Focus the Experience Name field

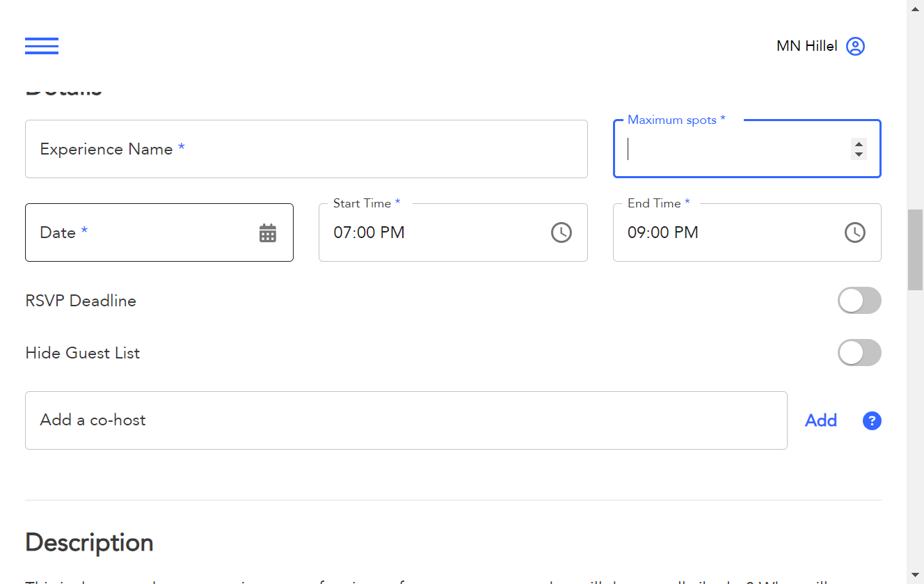[x=306, y=149]
